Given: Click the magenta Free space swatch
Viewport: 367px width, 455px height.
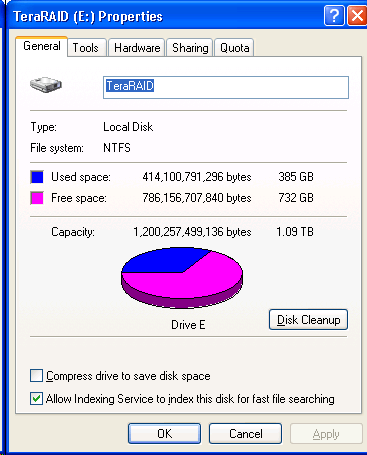Looking at the screenshot, I should click(37, 198).
